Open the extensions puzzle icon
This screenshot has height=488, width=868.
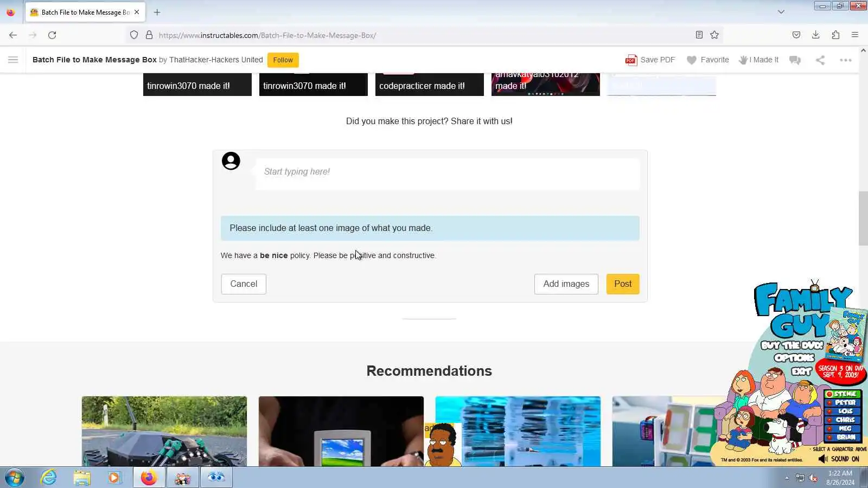(x=835, y=35)
